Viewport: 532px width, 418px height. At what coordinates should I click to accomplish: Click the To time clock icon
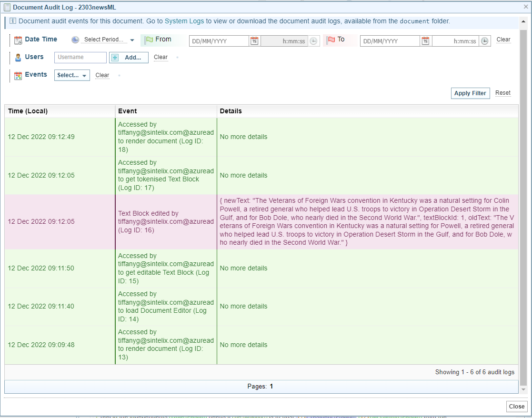tap(484, 41)
